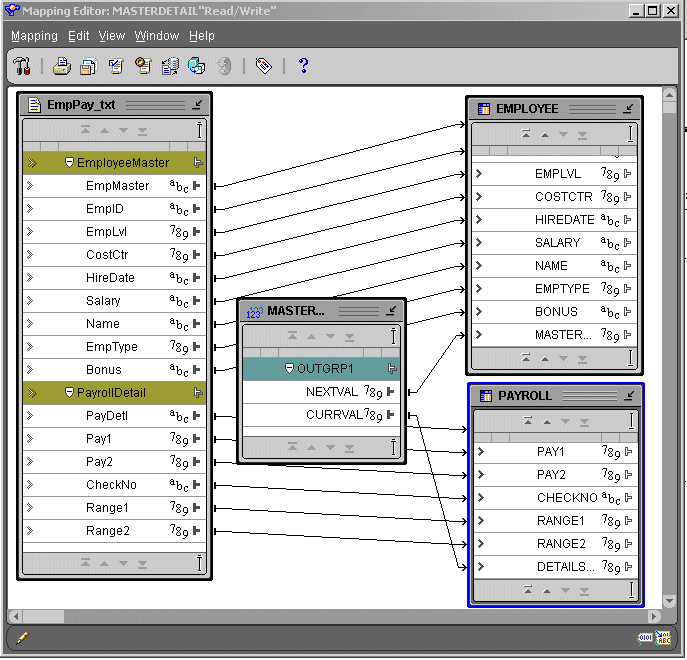Minimize the EMPLOYEE table window
687x660 pixels.
coord(629,108)
